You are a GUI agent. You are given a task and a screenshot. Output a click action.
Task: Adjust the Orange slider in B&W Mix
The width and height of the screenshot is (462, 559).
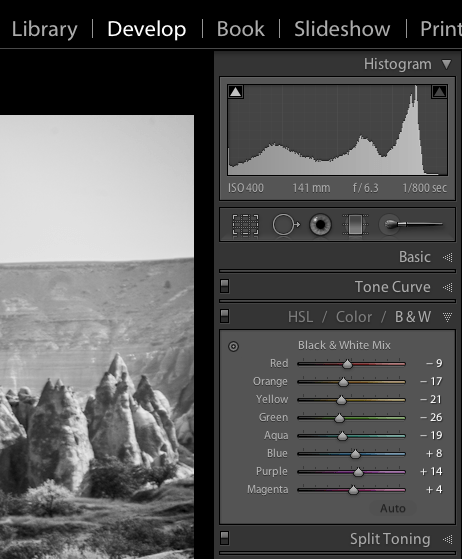coord(343,382)
